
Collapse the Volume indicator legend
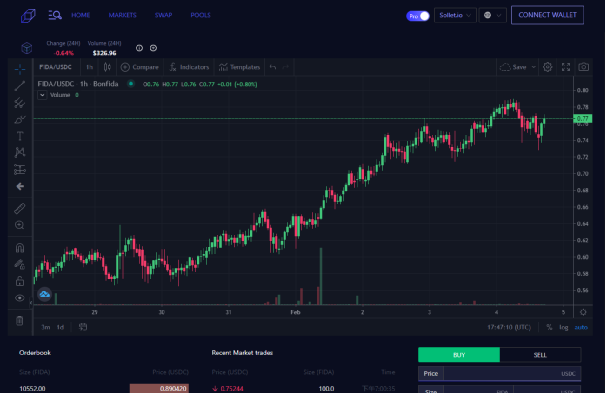tap(42, 95)
